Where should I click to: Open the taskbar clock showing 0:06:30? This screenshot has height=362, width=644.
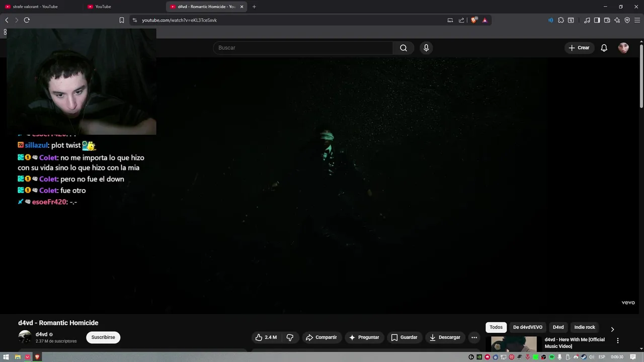point(617,357)
